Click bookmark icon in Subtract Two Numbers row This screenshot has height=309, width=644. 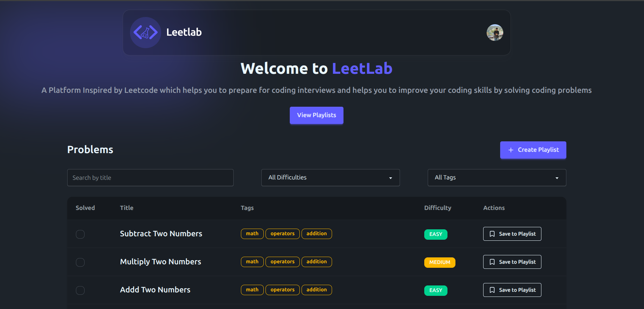492,234
